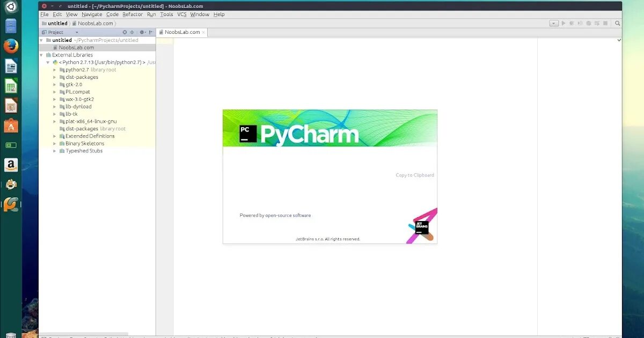The width and height of the screenshot is (644, 338).
Task: Click the Profile toolbar icon
Action: (589, 23)
